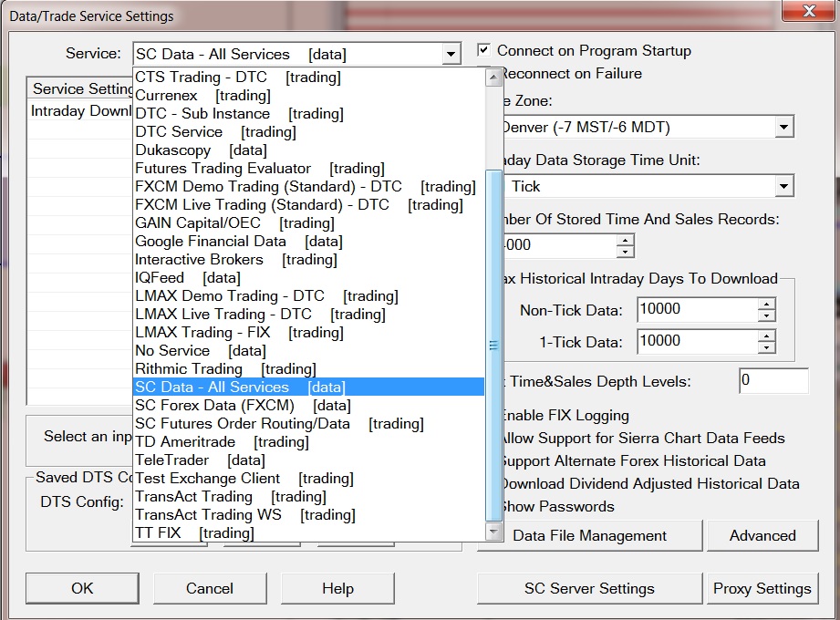Confirm with the OK button
Screen dimensions: 840x620
[82, 588]
